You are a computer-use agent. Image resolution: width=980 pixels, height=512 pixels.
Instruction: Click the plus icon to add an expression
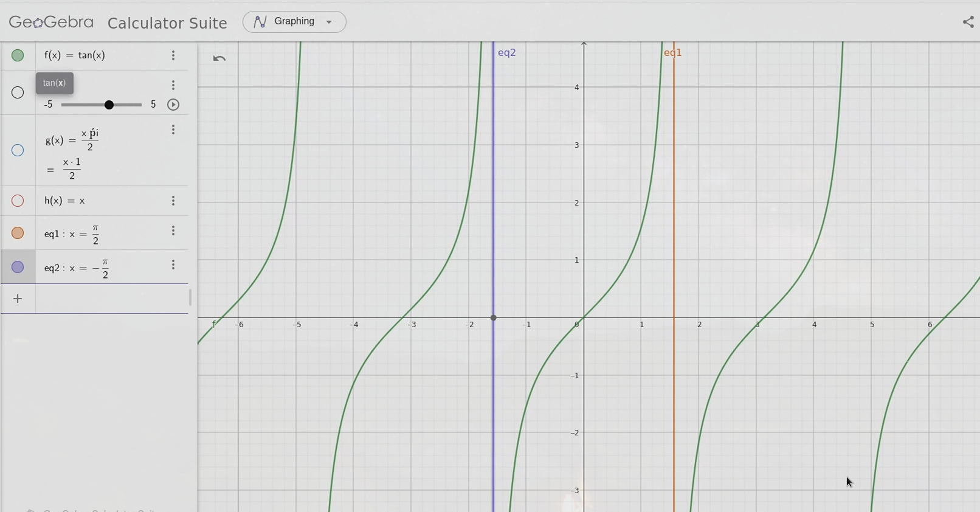[18, 299]
